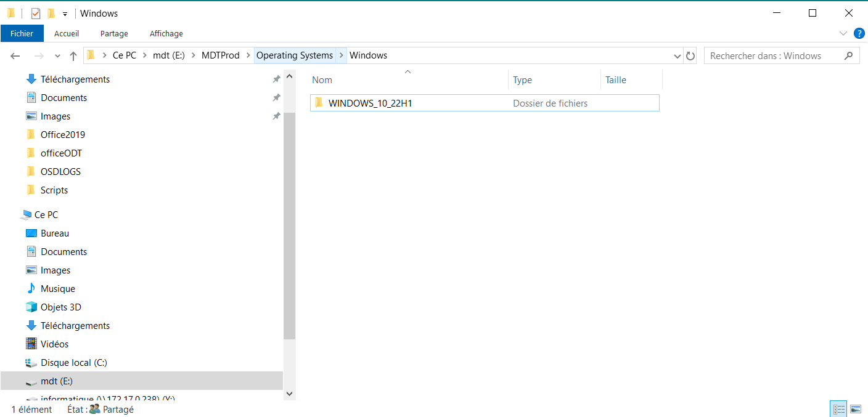Image resolution: width=868 pixels, height=417 pixels.
Task: Expand the ribbon using the chevron
Action: pos(843,33)
